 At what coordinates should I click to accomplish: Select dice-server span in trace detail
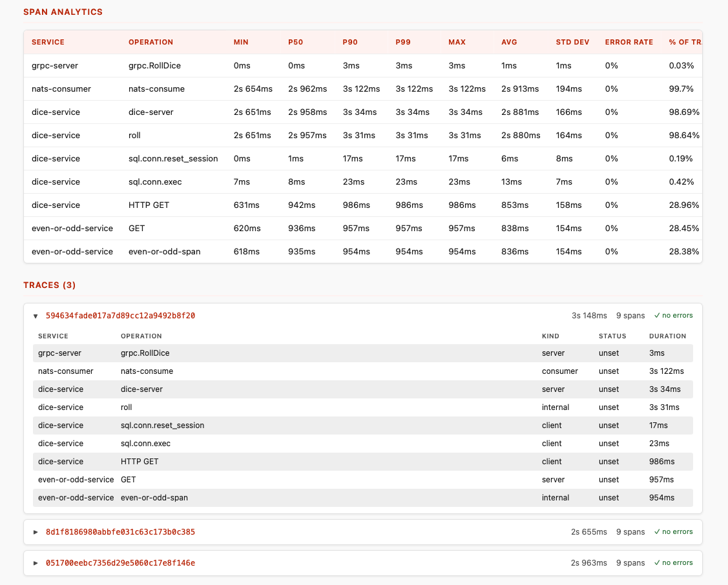coord(362,389)
